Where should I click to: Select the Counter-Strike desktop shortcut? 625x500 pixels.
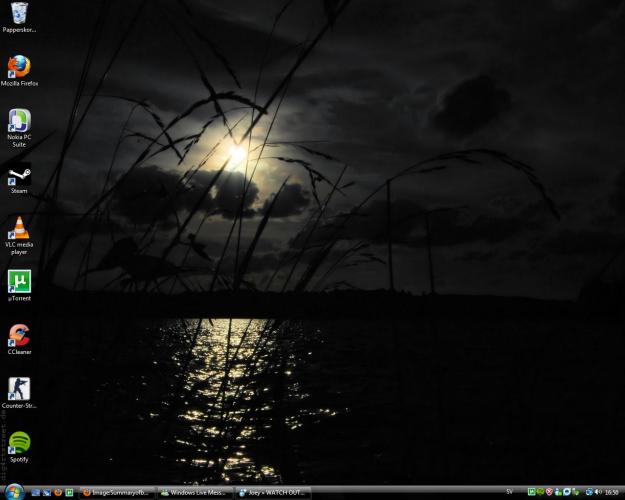click(19, 393)
